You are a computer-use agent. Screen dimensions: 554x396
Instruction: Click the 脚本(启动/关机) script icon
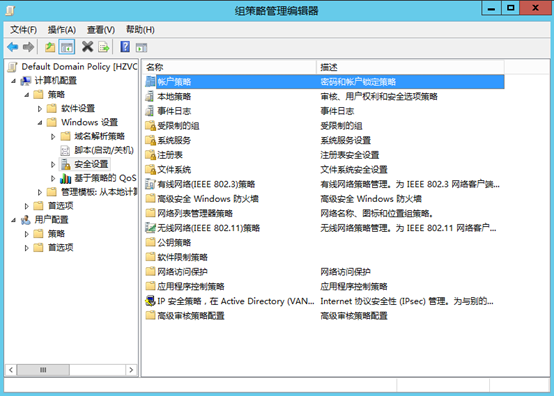pyautogui.click(x=65, y=150)
